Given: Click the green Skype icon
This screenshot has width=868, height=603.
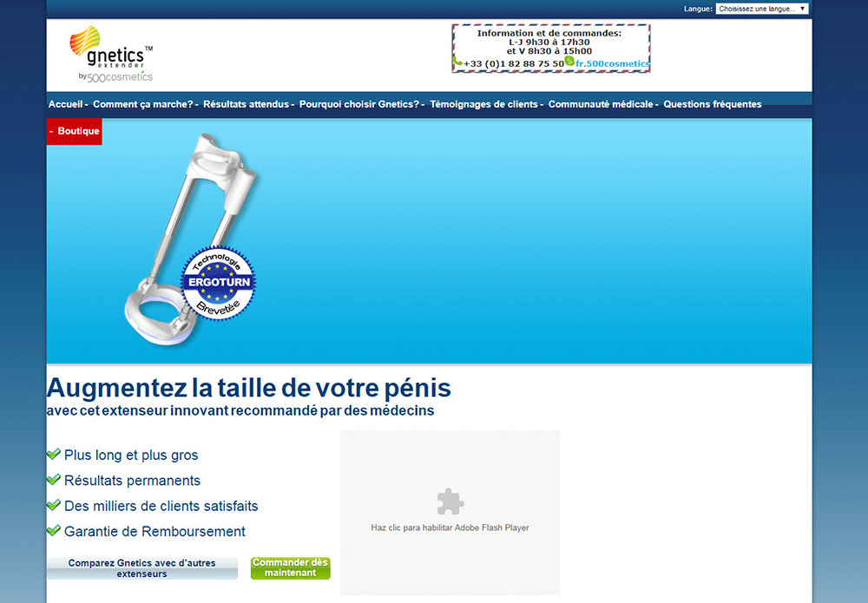Looking at the screenshot, I should 569,61.
